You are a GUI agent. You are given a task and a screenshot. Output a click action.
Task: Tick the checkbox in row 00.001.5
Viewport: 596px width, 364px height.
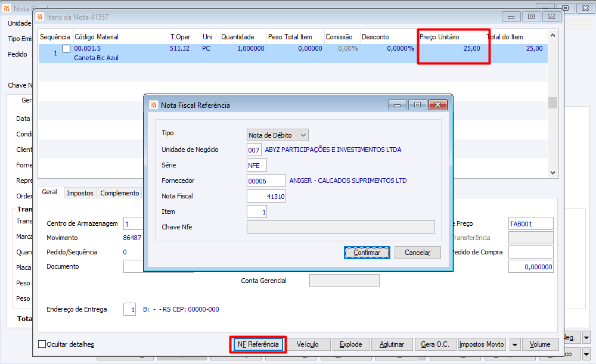tap(67, 49)
